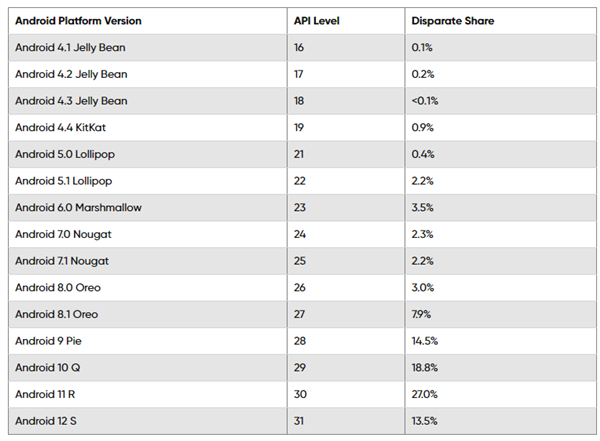Screen dimensions: 600x441
Task: Click API level 31 cell
Action: tap(346, 421)
